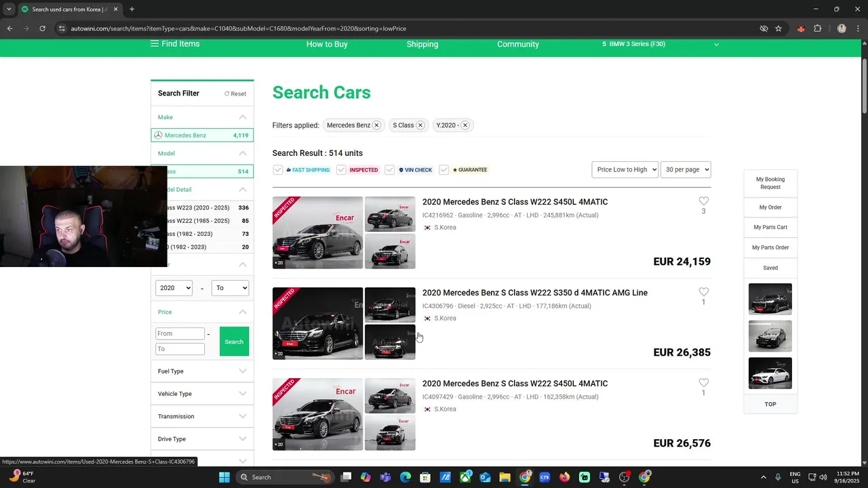Open the Price Low to High sort dropdown
Image resolution: width=868 pixels, height=488 pixels.
[625, 169]
